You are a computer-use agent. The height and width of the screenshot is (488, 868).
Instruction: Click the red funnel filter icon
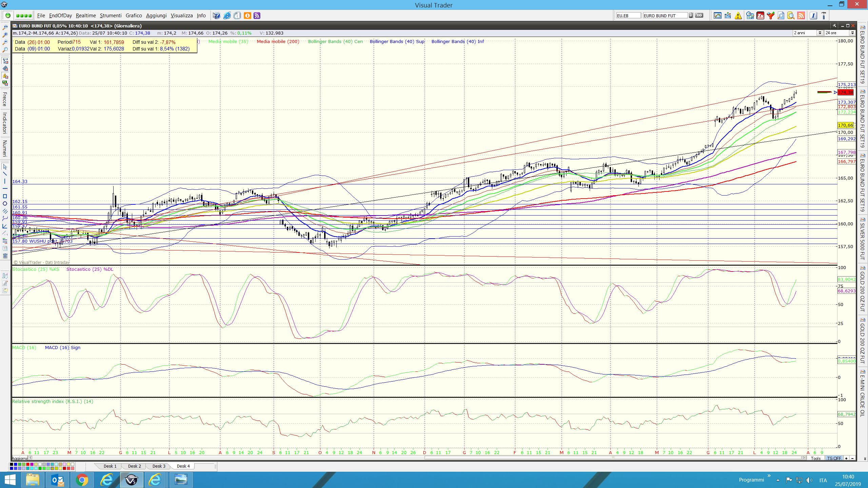pos(770,16)
